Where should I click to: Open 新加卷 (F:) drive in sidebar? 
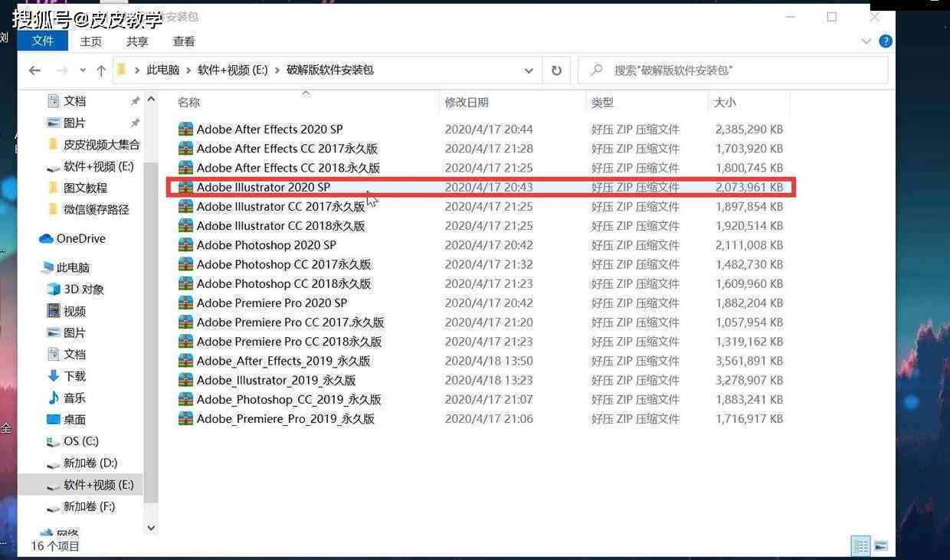pyautogui.click(x=90, y=506)
